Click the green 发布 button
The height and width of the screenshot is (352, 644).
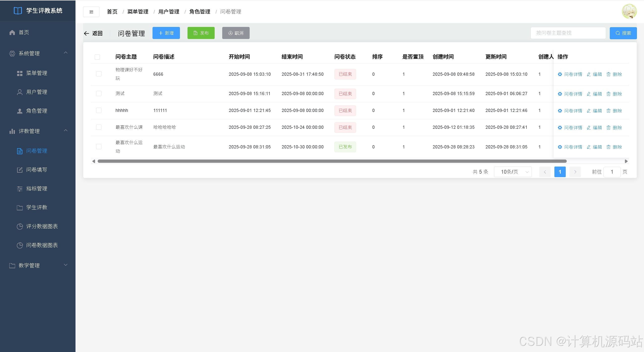[201, 33]
